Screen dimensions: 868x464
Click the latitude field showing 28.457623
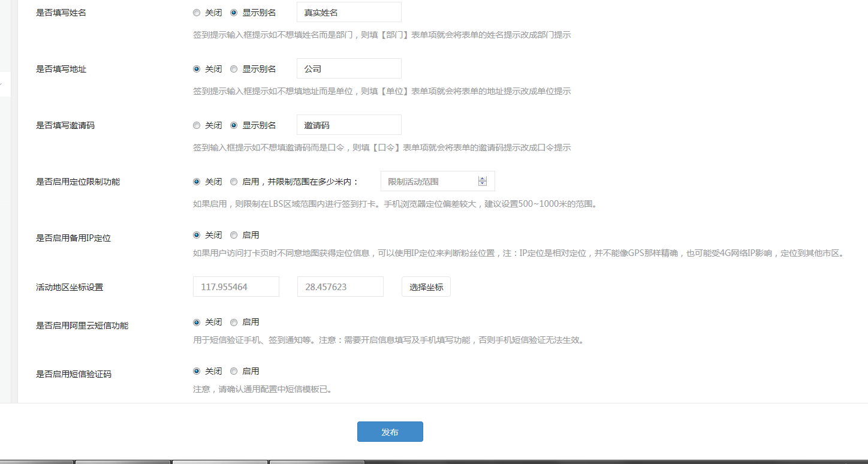coord(340,287)
